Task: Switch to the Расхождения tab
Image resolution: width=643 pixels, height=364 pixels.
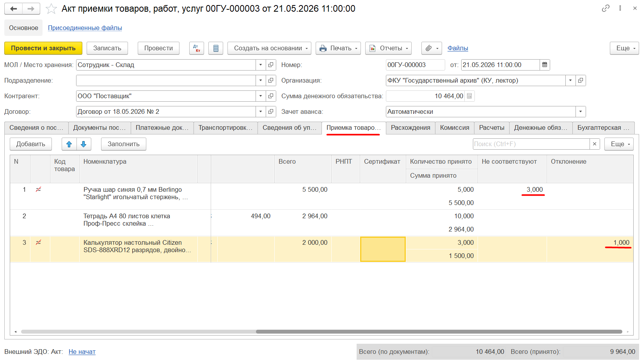Action: [x=410, y=127]
